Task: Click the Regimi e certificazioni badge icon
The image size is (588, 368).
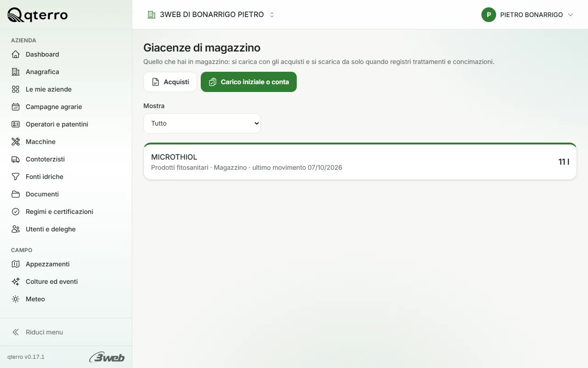Action: 16,212
